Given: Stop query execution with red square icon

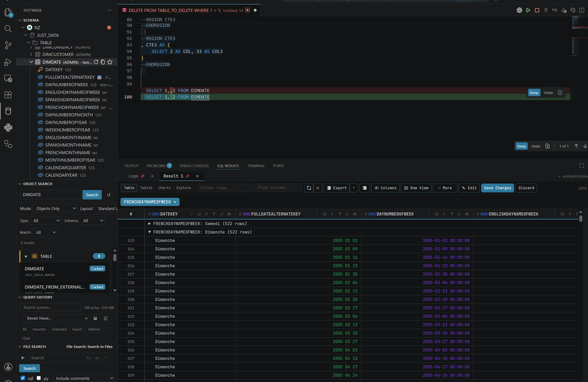Looking at the screenshot, I should click(537, 10).
